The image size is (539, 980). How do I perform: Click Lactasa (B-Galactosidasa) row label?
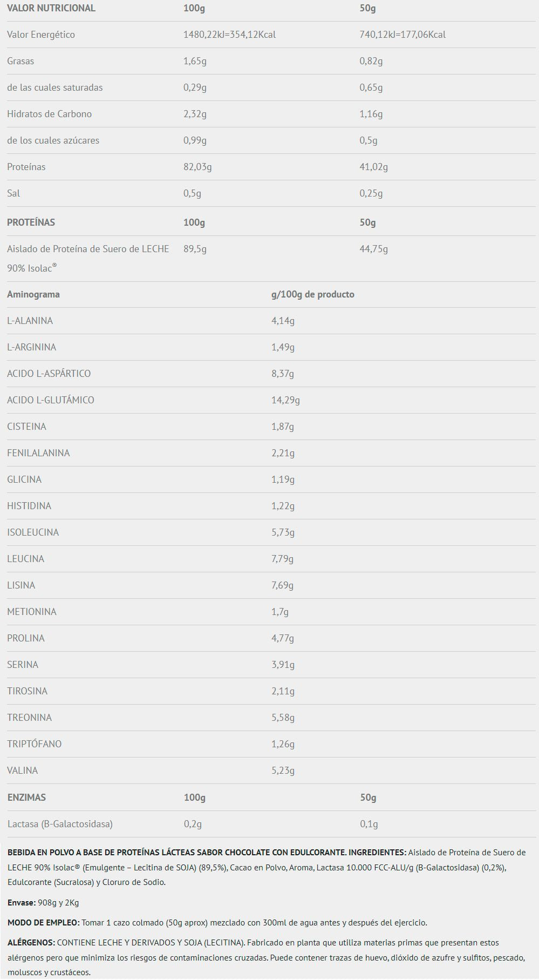pyautogui.click(x=60, y=824)
